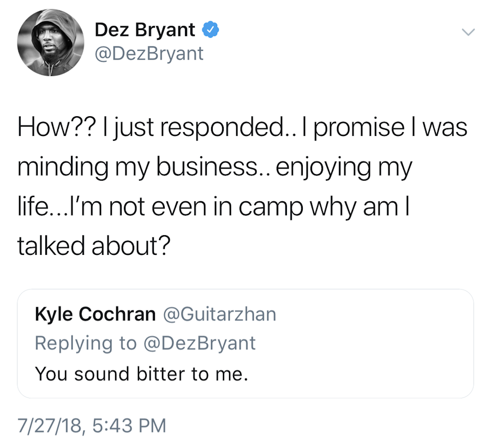
Task: Click the 'Replying to' label
Action: tap(85, 343)
